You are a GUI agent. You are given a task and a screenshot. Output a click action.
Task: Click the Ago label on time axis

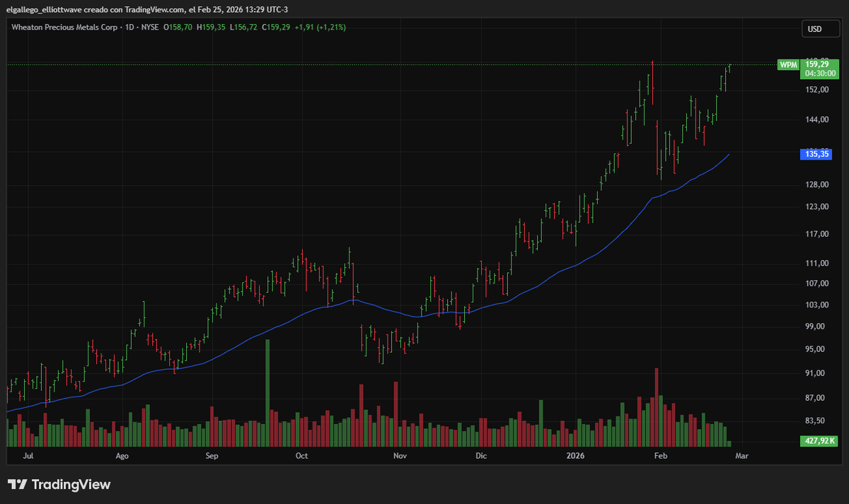(x=122, y=456)
